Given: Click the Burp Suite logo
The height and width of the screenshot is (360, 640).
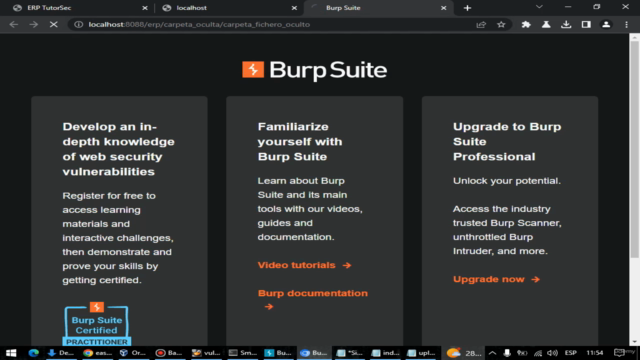Looking at the screenshot, I should pos(314,70).
